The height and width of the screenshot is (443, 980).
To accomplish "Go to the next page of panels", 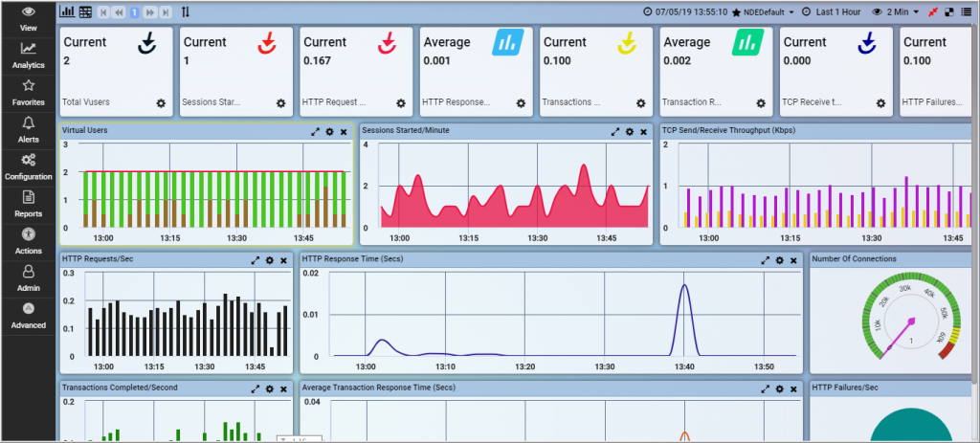I will point(149,11).
